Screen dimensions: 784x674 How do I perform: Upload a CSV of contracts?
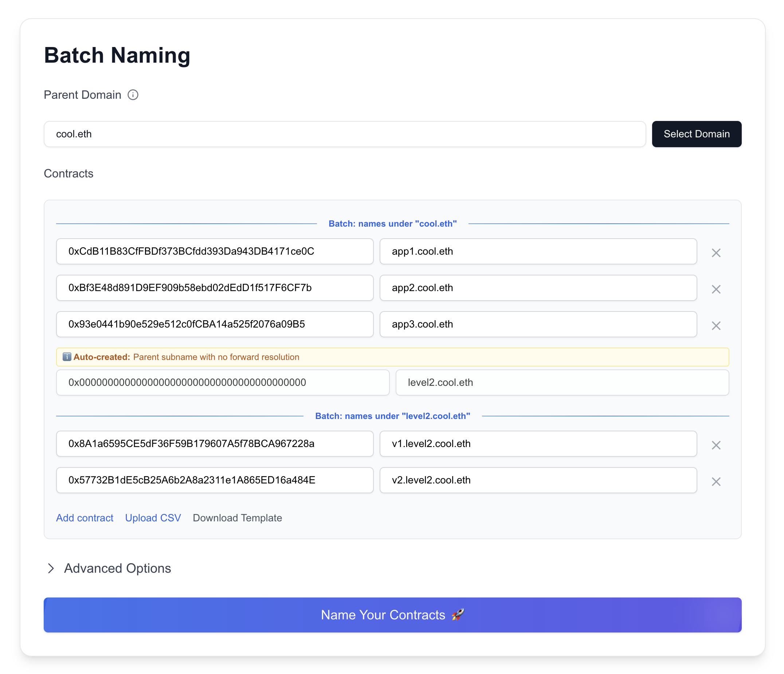pyautogui.click(x=153, y=518)
